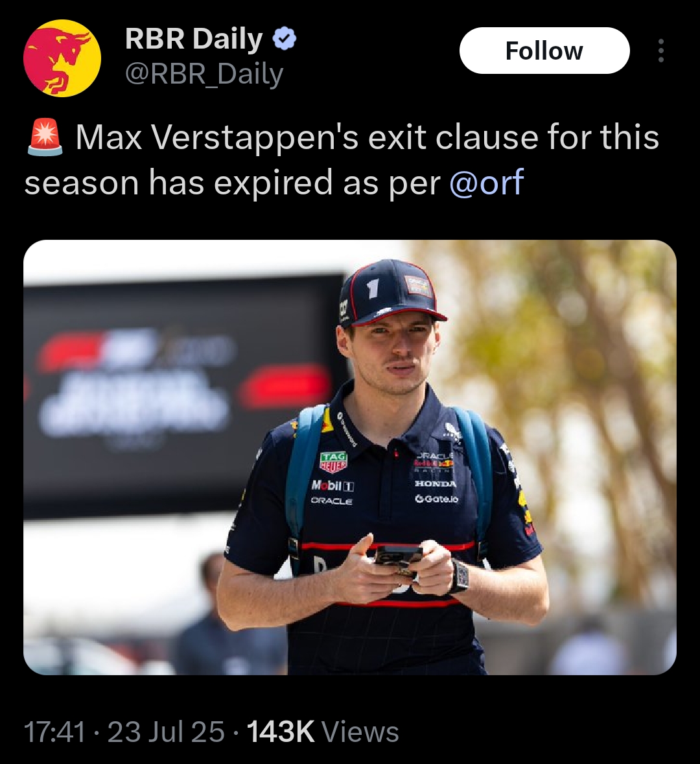View the 143K view count details

tap(280, 732)
